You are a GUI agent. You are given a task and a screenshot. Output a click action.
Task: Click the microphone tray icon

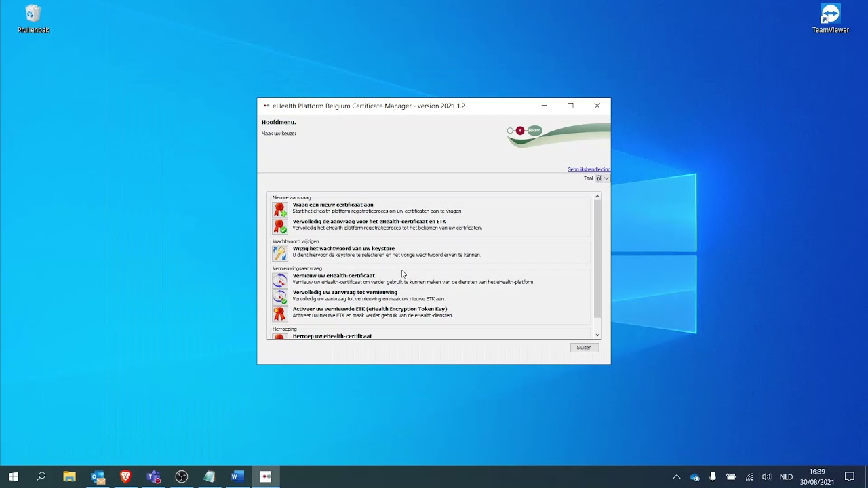tap(712, 477)
